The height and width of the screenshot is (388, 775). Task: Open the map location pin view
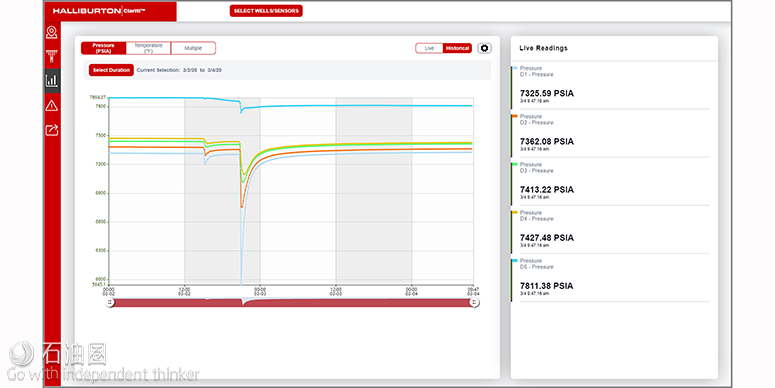pyautogui.click(x=51, y=33)
